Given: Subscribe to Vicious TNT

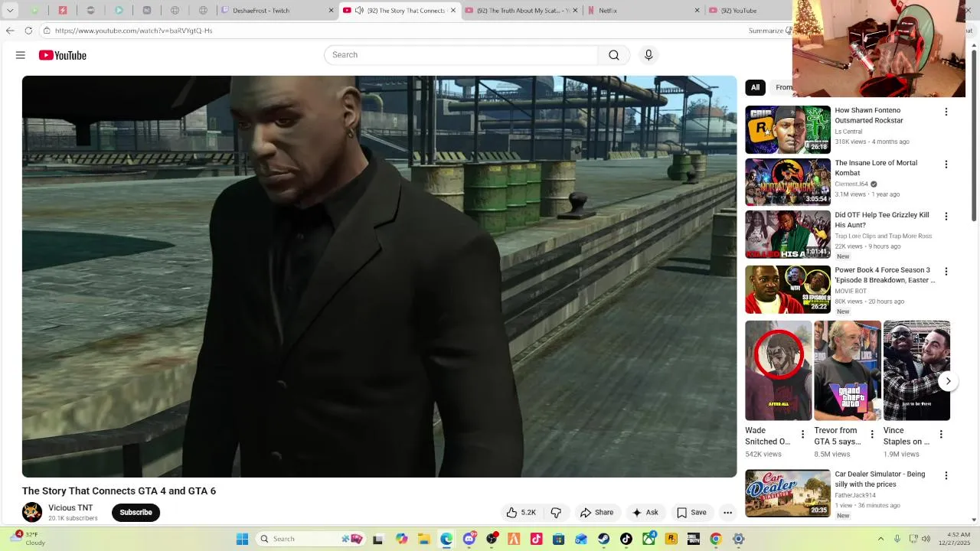Looking at the screenshot, I should point(136,513).
